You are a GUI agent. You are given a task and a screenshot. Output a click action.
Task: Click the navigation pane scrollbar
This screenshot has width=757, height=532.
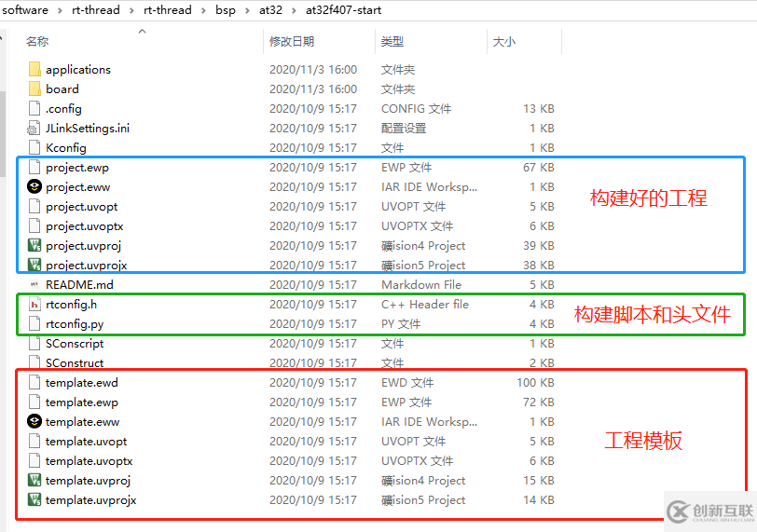tap(3, 133)
